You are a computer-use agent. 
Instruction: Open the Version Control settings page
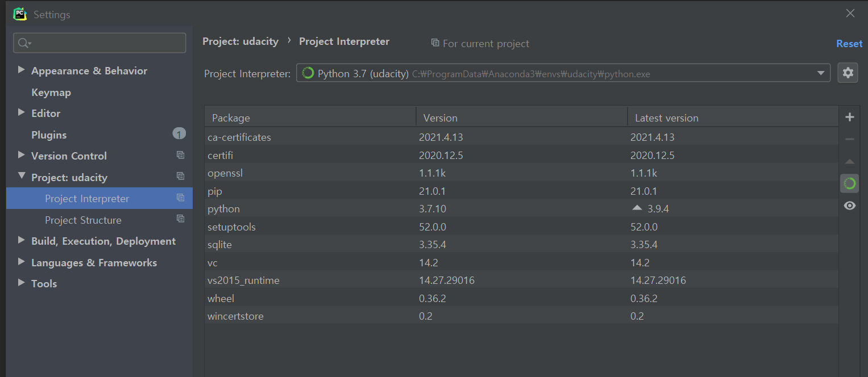[x=69, y=156]
